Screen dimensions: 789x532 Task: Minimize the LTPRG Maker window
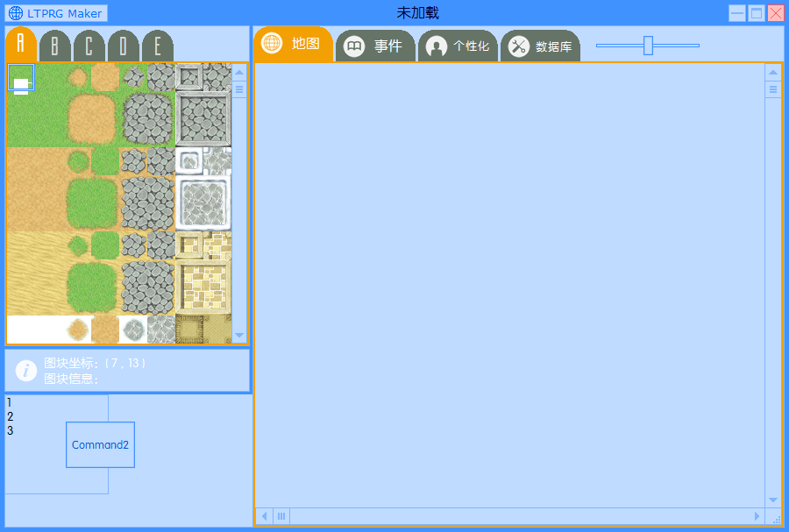pos(737,13)
